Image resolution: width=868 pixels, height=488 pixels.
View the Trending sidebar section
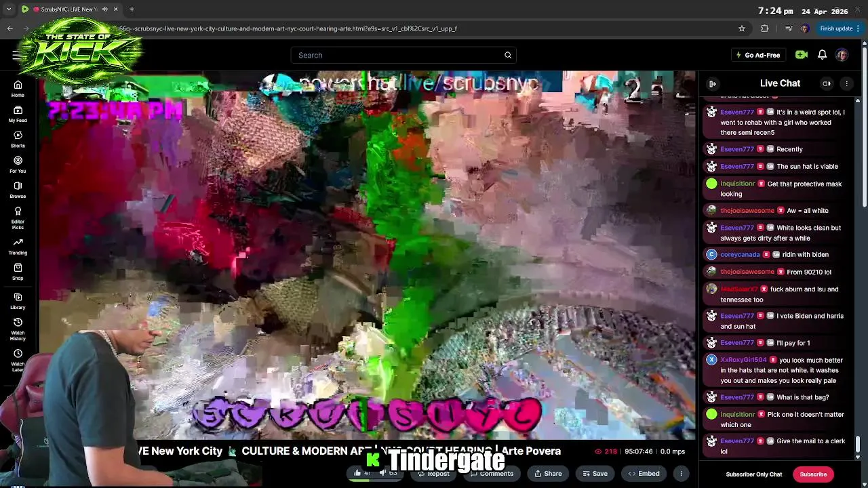pyautogui.click(x=18, y=246)
